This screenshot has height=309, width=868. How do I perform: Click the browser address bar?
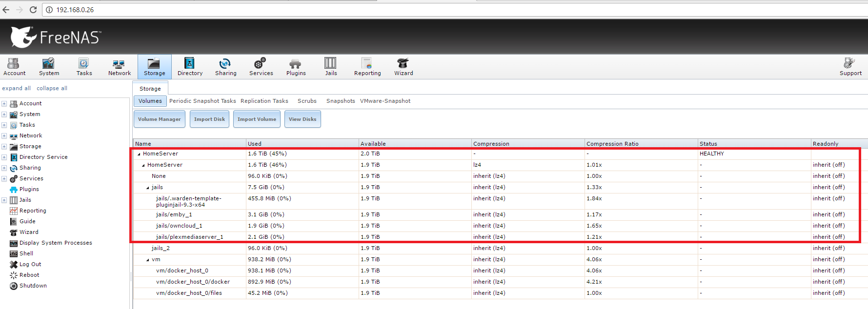click(454, 10)
